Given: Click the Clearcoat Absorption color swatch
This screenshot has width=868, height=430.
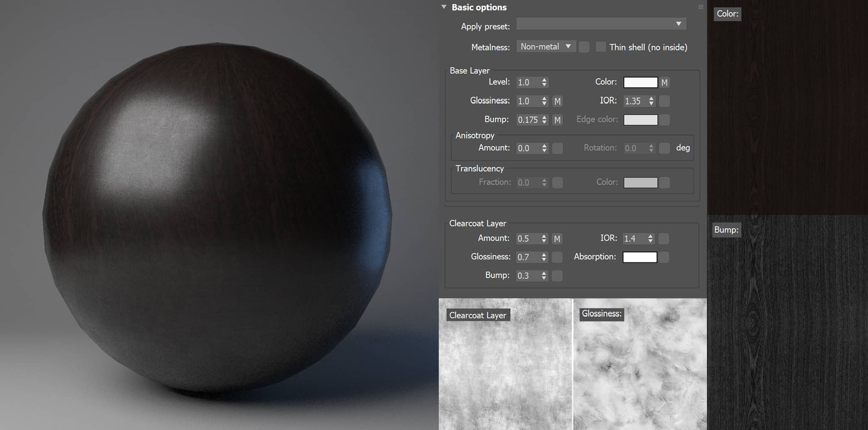Looking at the screenshot, I should [640, 257].
